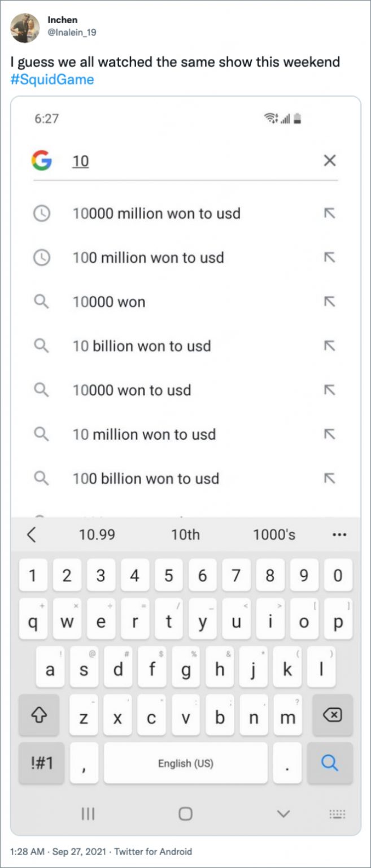Insert '100 billion won to usd' via arrow icon
Screen dimensions: 371x868
[329, 479]
